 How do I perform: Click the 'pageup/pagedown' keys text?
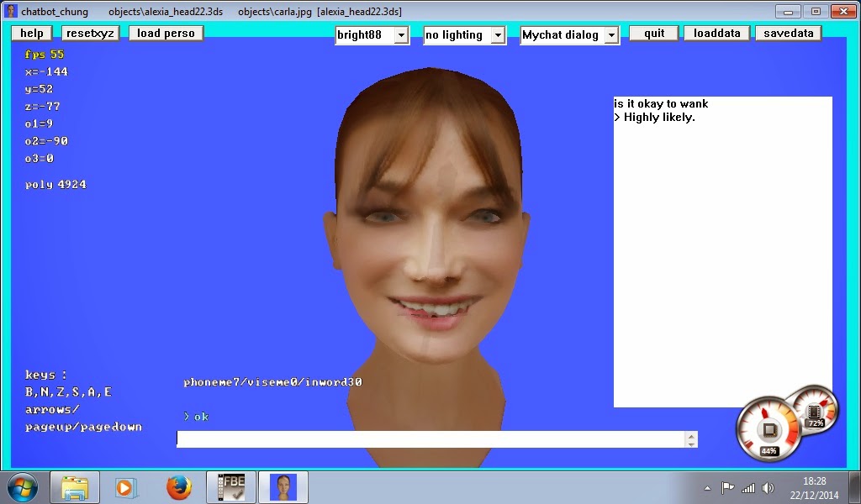(83, 428)
